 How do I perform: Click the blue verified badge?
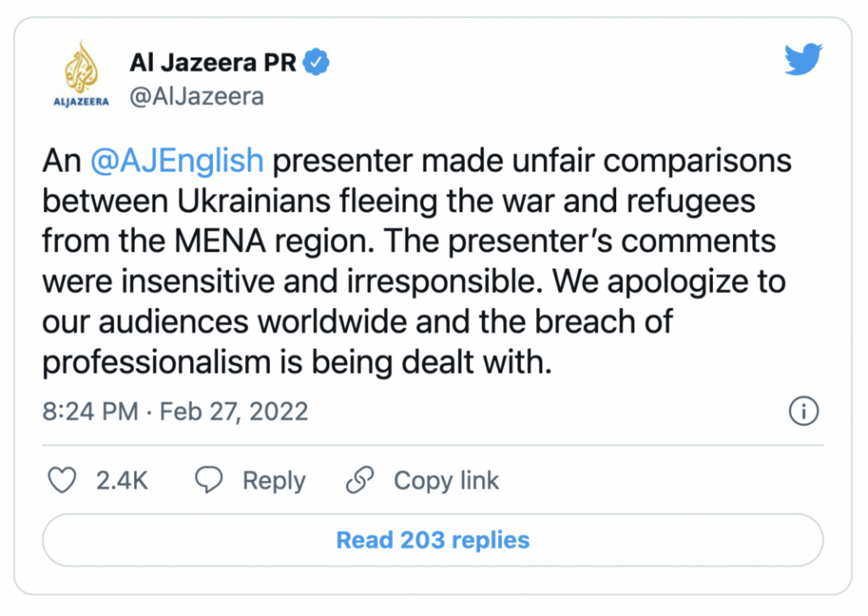(x=317, y=62)
